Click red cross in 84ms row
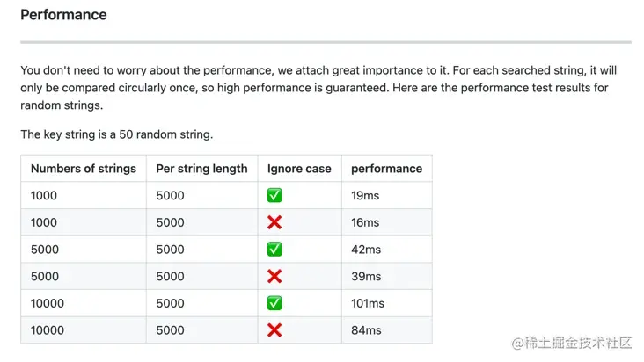 point(274,330)
